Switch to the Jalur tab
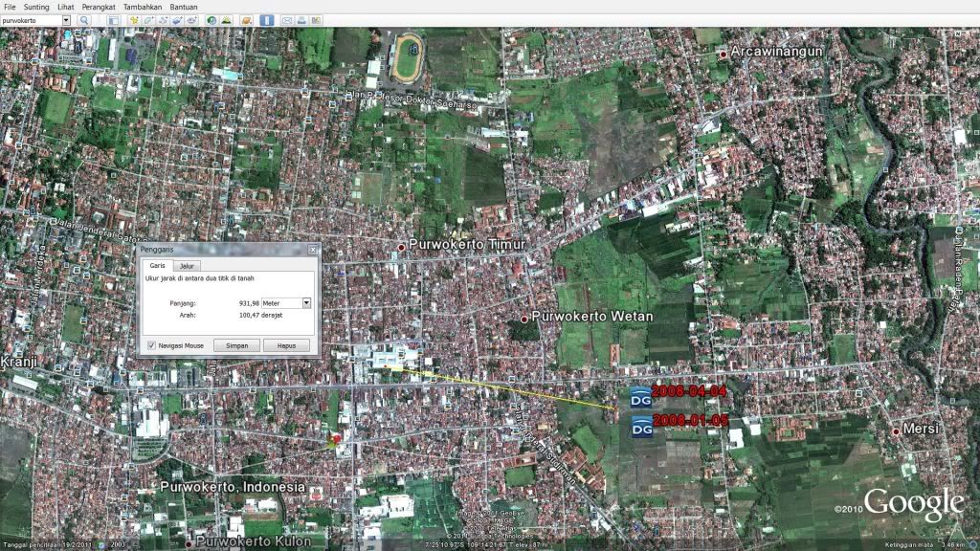 pyautogui.click(x=187, y=266)
